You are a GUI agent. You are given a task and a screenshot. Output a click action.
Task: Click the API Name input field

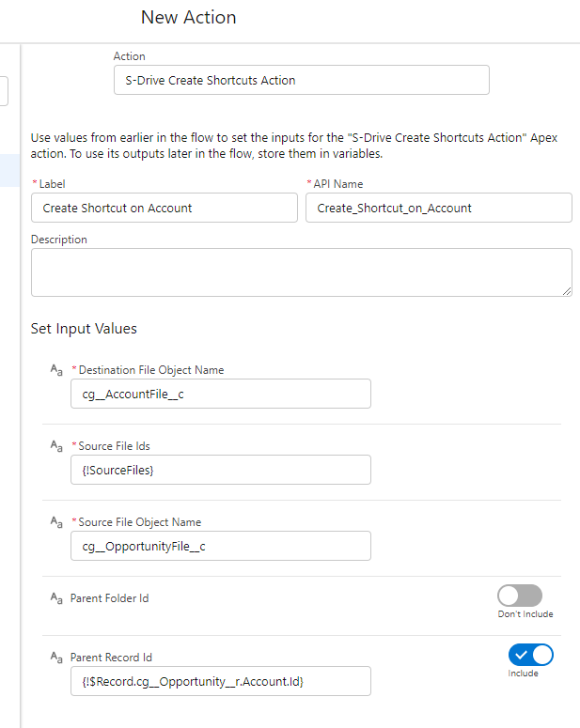438,208
